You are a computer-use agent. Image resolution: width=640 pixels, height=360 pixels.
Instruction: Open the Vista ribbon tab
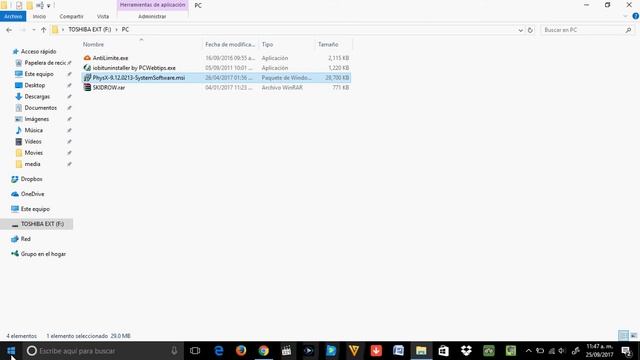[103, 16]
